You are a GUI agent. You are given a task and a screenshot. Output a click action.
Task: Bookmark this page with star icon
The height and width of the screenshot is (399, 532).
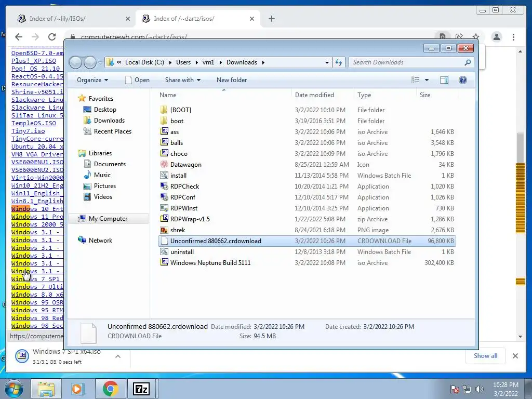476,37
